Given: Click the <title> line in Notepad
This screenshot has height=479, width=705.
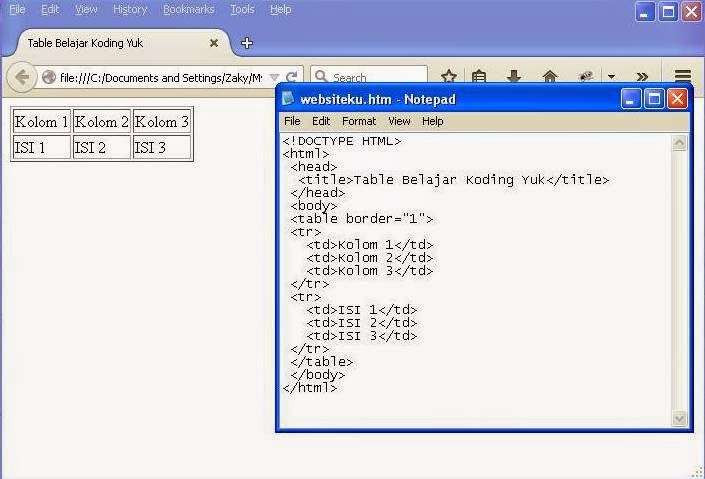Looking at the screenshot, I should click(x=454, y=180).
